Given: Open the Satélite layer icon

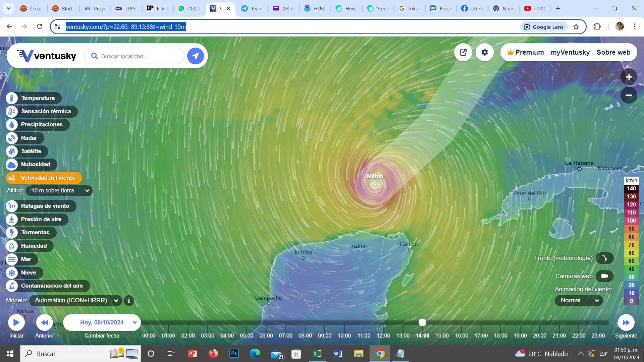Looking at the screenshot, I should tap(12, 152).
